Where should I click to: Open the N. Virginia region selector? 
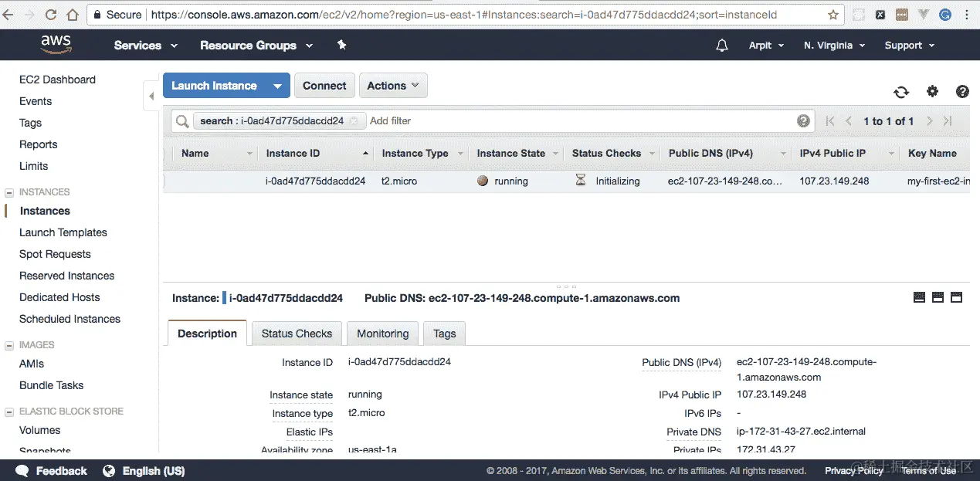coord(834,46)
